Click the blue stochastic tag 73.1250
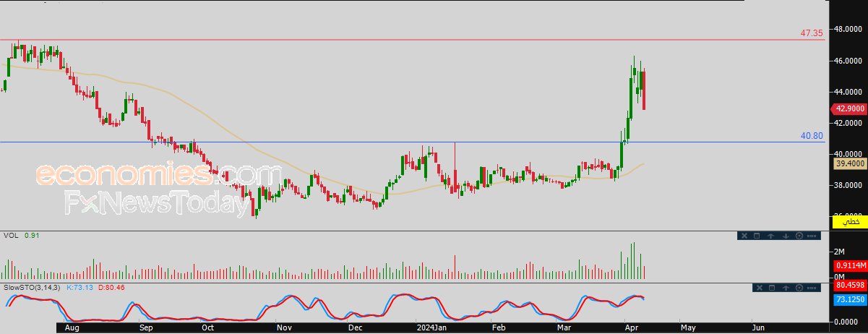The height and width of the screenshot is (334, 868). click(x=850, y=299)
